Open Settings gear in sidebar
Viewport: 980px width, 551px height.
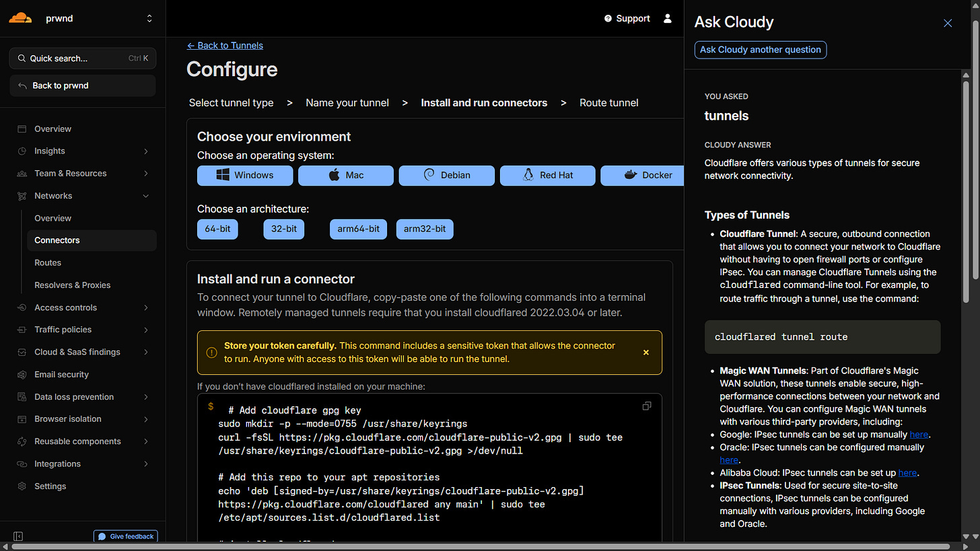[22, 486]
